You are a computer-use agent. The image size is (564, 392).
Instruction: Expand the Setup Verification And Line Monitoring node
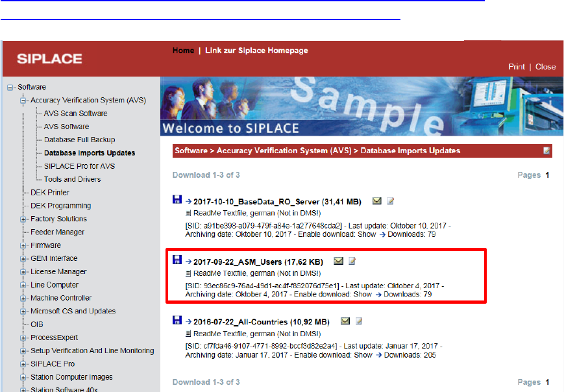pyautogui.click(x=23, y=351)
